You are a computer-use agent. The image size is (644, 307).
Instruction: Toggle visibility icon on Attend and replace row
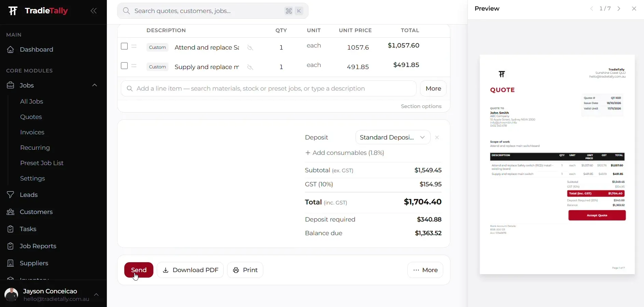[250, 48]
